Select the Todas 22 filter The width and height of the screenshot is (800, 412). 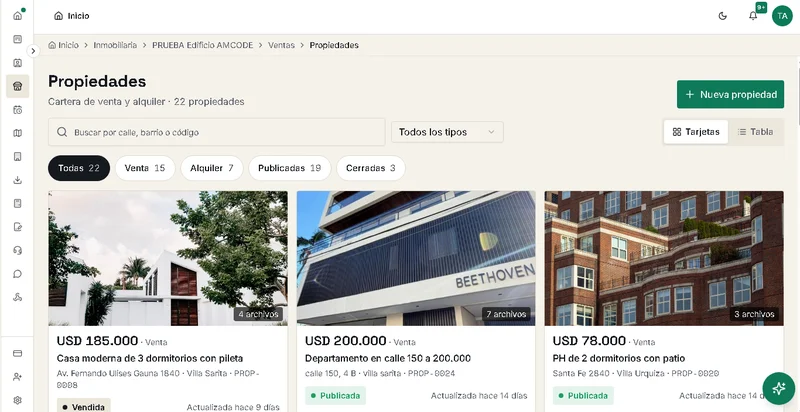click(79, 168)
